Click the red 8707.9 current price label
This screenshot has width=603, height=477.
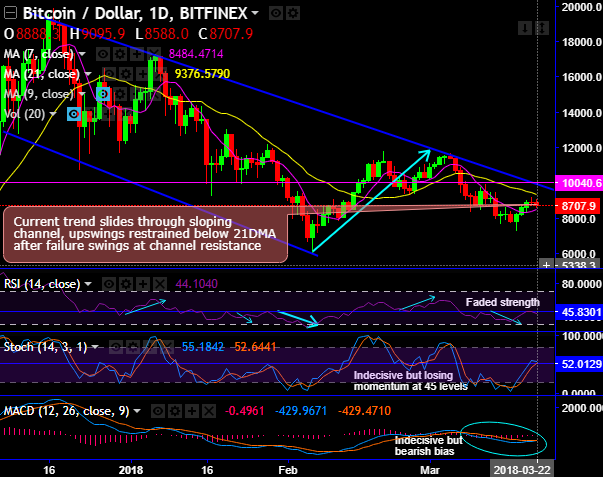[579, 206]
